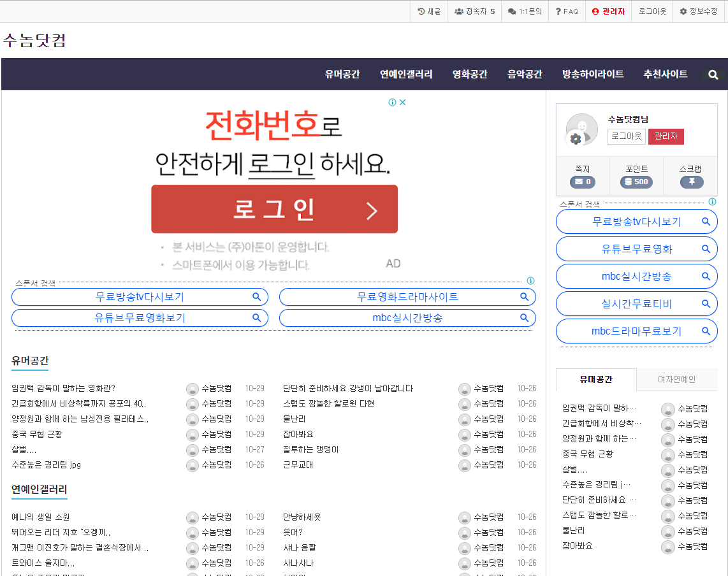Open the 방송하이라이트 menu
The height and width of the screenshot is (576, 728).
coord(593,74)
